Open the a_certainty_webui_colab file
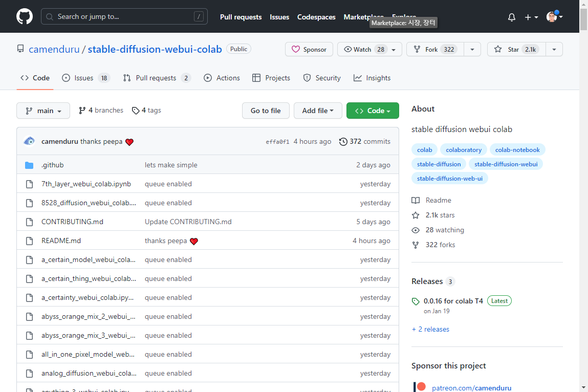This screenshot has width=588, height=392. [88, 297]
